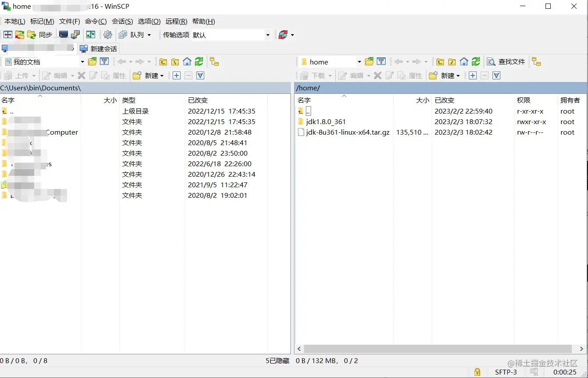Select the jdk1.8.0_361 folder

coord(326,122)
